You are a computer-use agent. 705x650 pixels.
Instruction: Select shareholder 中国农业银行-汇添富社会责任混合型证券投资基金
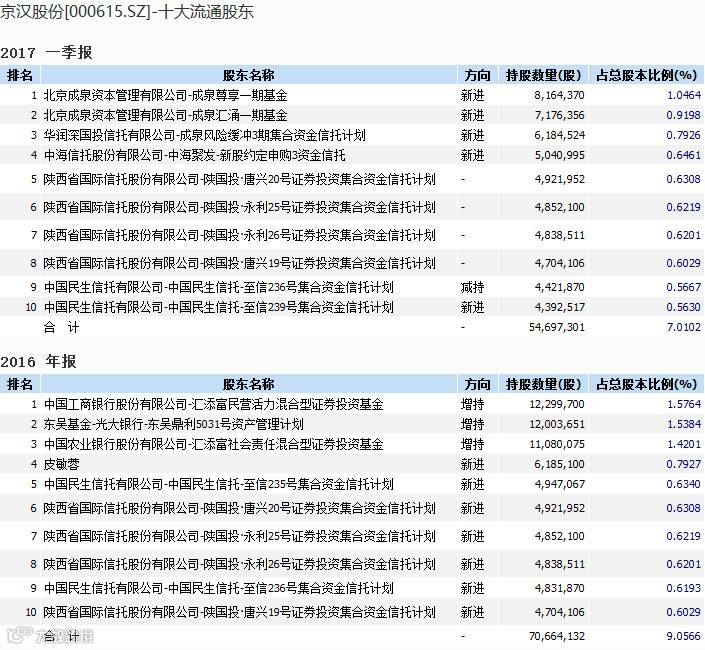click(213, 445)
